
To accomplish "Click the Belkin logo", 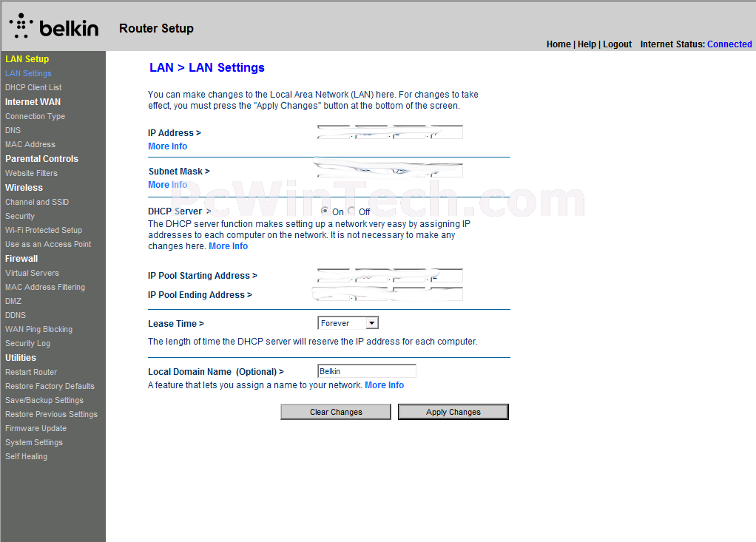I will point(54,27).
